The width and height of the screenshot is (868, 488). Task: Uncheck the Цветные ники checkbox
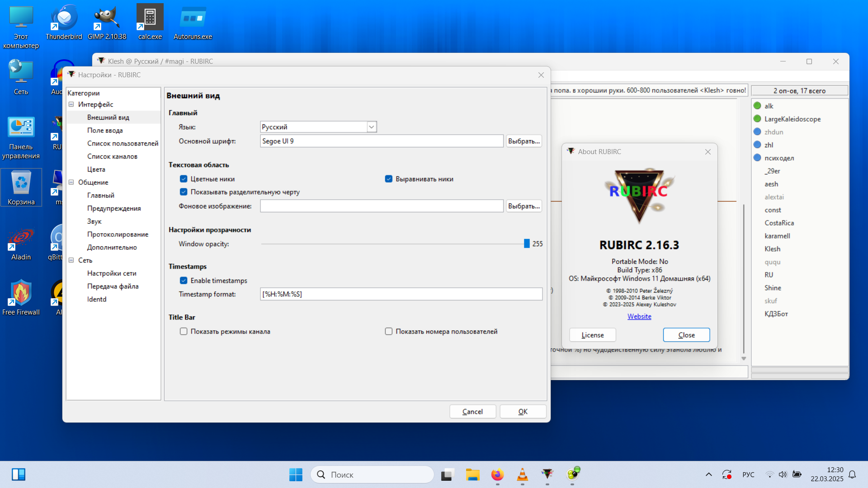click(x=184, y=179)
